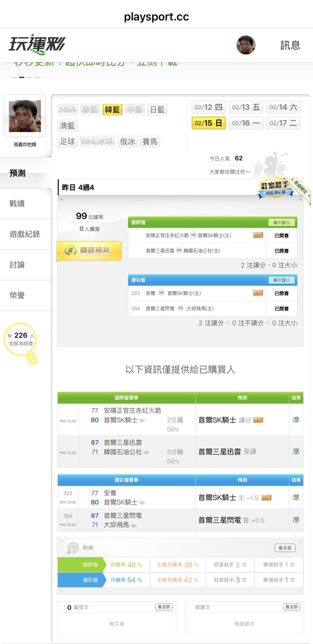This screenshot has height=644, width=313.
Task: Click 單場殺手 1 次 in 國際盤 row
Action: [x=279, y=565]
